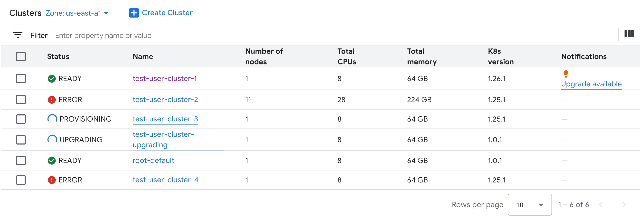Screen dimensions: 644x217
Task: Open the Zone us-east-a1 dropdown
Action: click(x=76, y=13)
